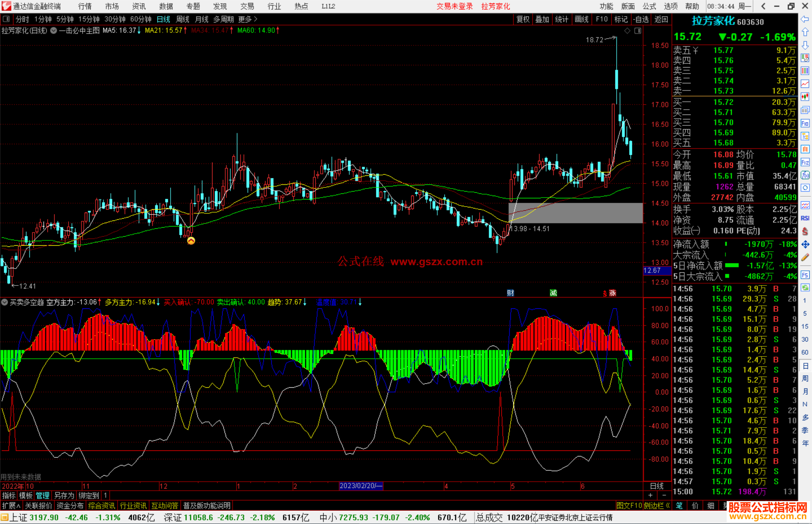The height and width of the screenshot is (524, 812).
Task: Open main chart indicator dropdown circle
Action: [x=53, y=31]
